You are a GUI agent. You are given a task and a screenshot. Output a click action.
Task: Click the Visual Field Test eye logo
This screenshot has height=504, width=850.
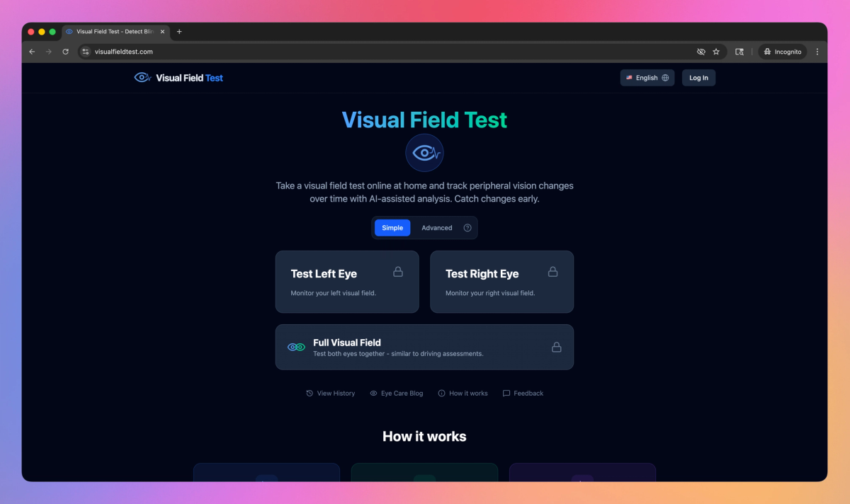pyautogui.click(x=142, y=77)
